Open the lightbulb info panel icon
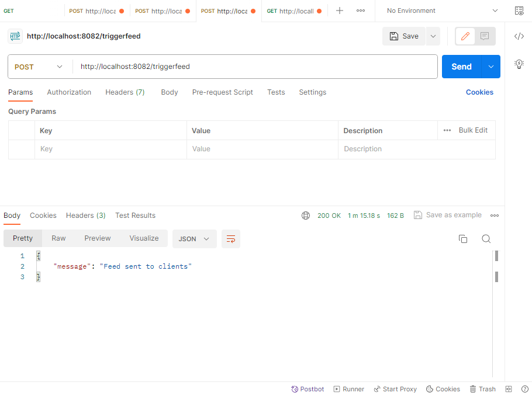This screenshot has height=396, width=532. click(519, 64)
